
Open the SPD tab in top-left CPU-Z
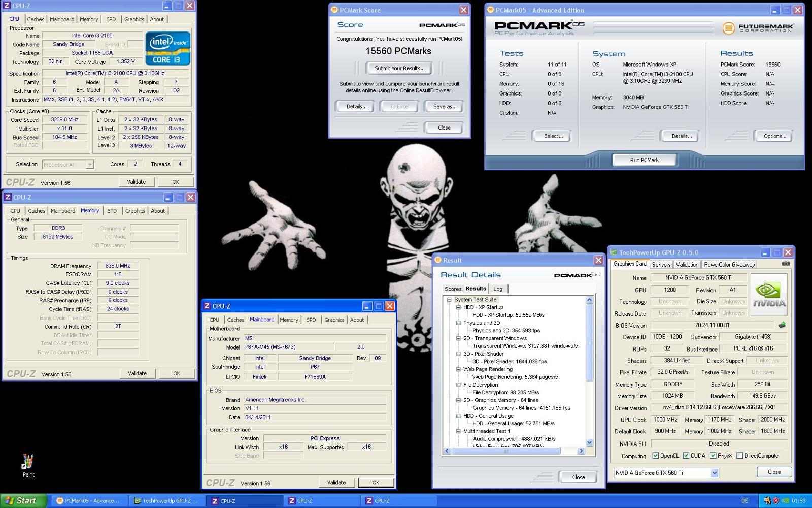[111, 19]
